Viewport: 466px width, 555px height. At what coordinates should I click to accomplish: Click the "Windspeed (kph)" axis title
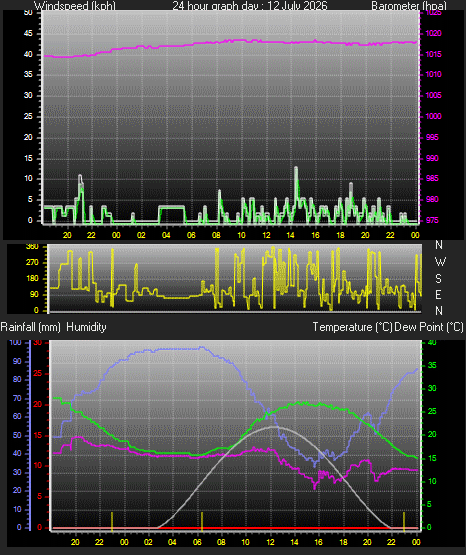(75, 6)
